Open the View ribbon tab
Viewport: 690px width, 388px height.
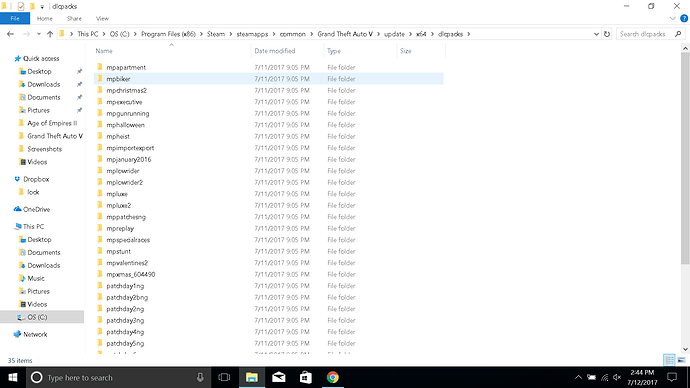(102, 18)
